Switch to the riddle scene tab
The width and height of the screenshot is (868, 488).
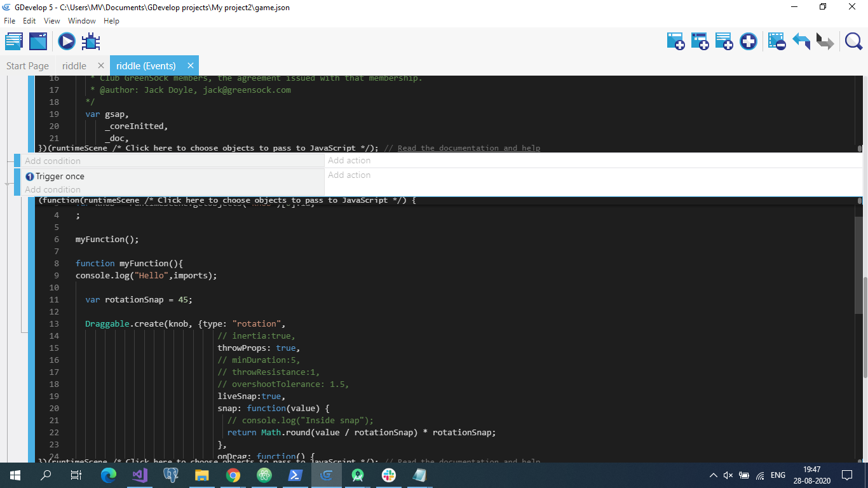click(74, 65)
